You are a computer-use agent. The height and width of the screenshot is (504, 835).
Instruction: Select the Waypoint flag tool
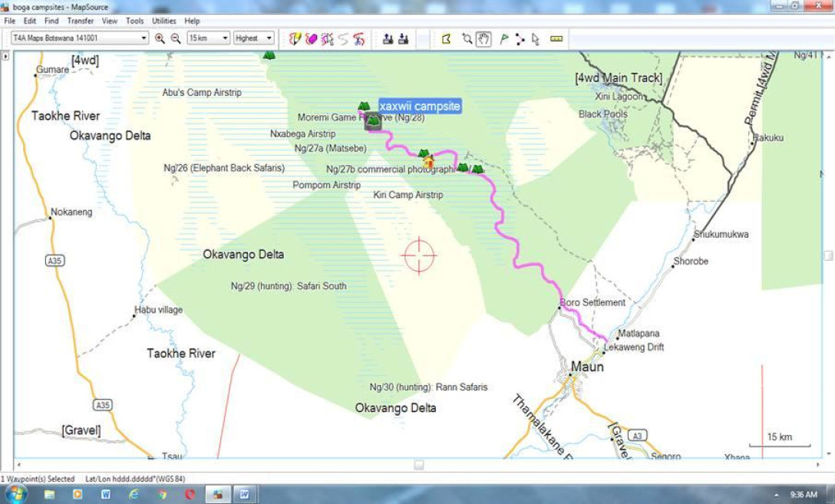(503, 38)
